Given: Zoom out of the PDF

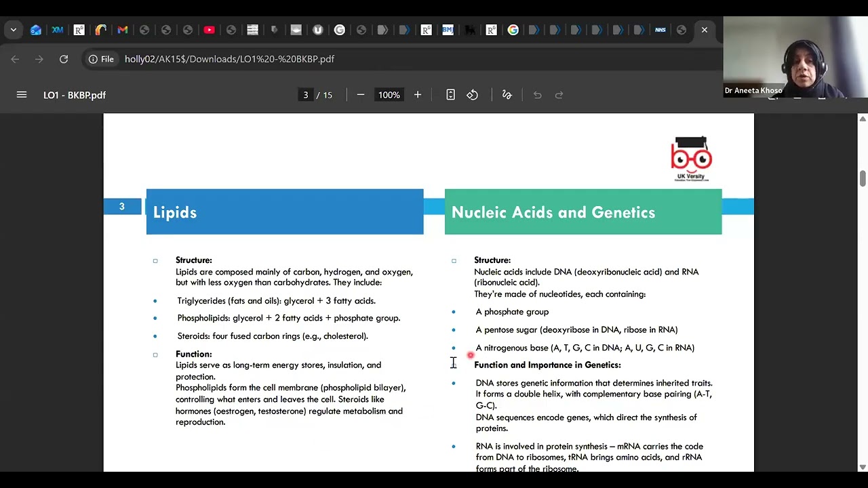Looking at the screenshot, I should (x=361, y=95).
